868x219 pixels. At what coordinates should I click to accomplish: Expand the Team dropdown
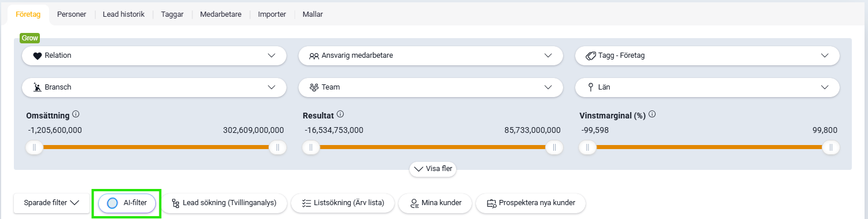(x=431, y=87)
